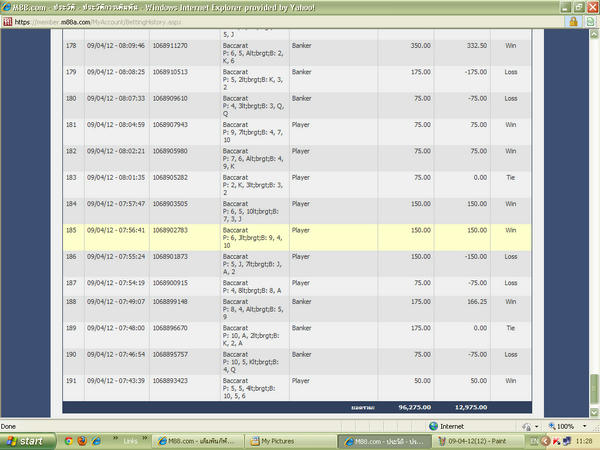Launch Internet Explorer from quick launch bar
The width and height of the screenshot is (600, 450).
coord(96,441)
